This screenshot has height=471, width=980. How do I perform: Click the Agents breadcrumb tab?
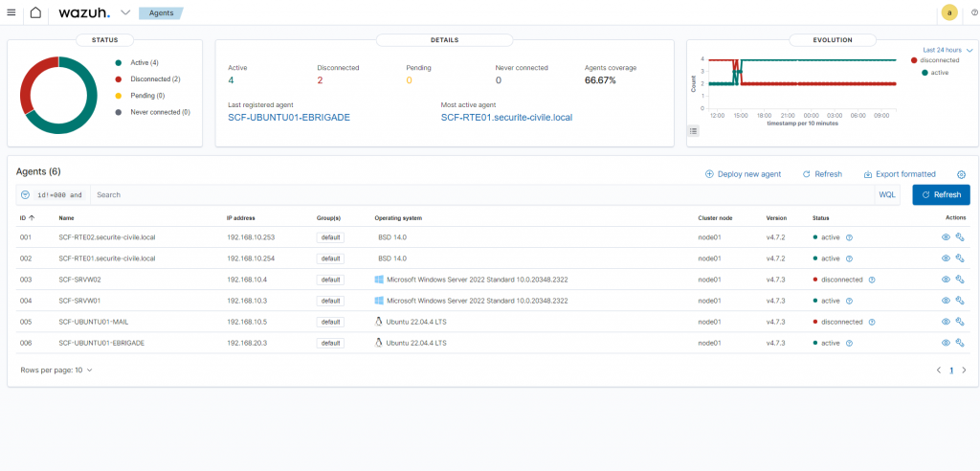160,13
